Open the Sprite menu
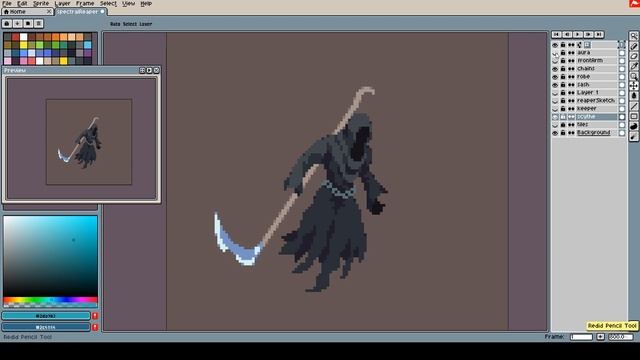This screenshot has height=360, width=640. coord(41,4)
